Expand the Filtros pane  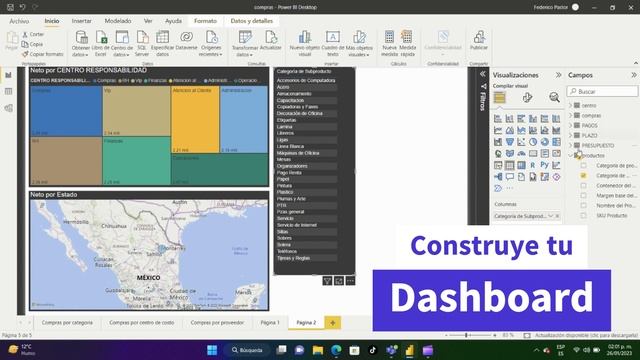coord(482,74)
